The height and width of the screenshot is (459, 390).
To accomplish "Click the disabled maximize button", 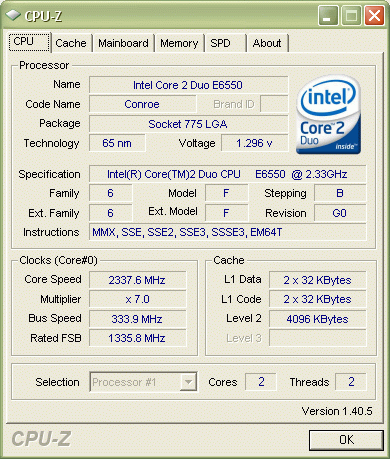I will tap(351, 15).
